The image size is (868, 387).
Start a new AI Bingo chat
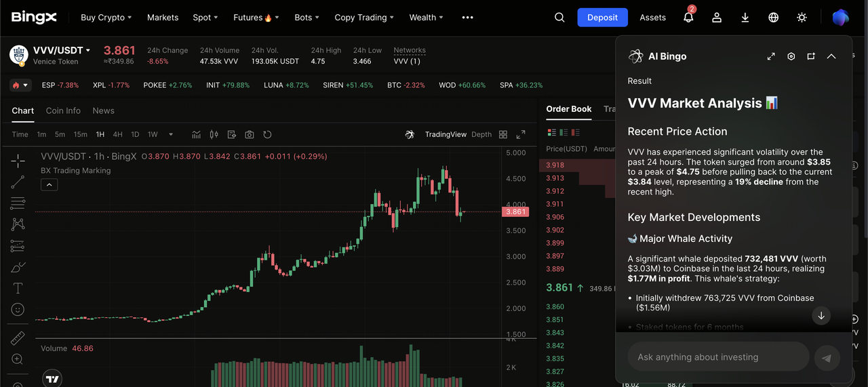pyautogui.click(x=811, y=56)
